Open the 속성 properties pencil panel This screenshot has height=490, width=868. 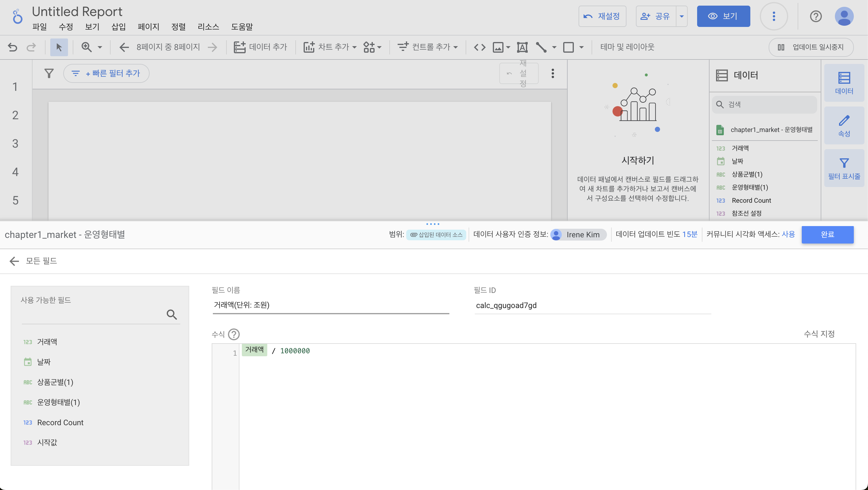[x=844, y=125]
